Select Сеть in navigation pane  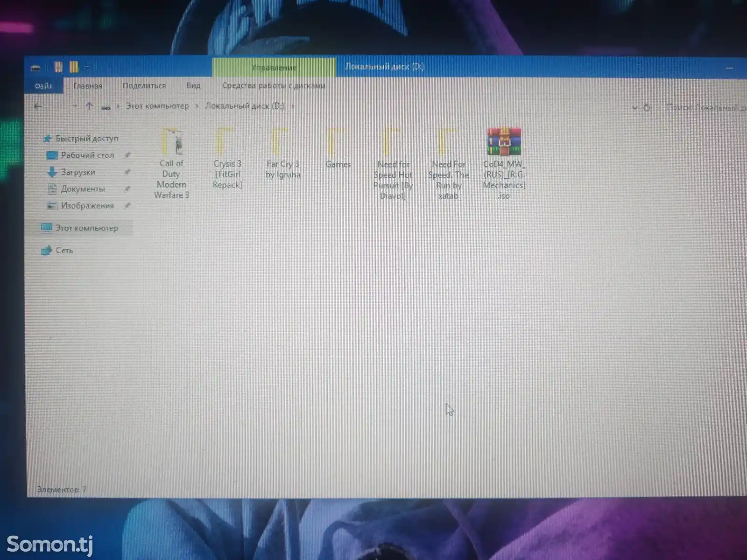pos(64,251)
